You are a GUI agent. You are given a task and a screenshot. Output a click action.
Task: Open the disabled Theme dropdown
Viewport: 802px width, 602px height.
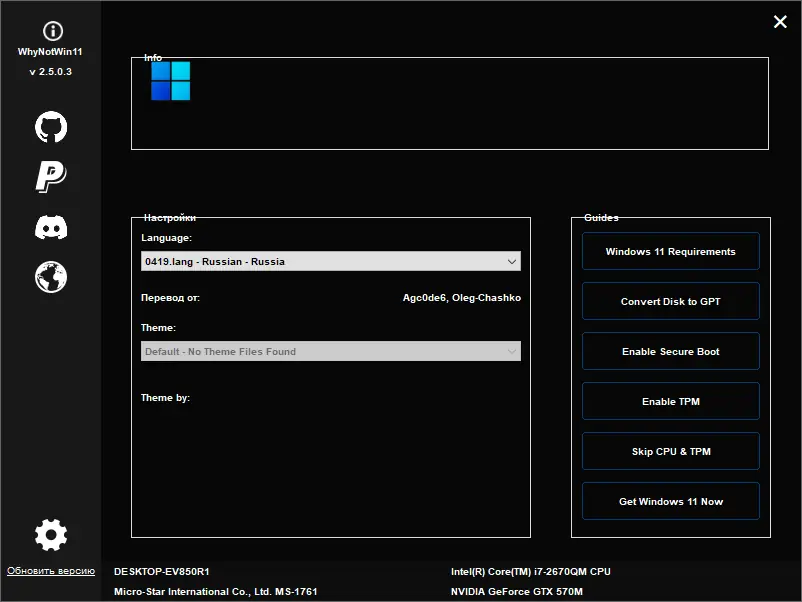(x=331, y=351)
